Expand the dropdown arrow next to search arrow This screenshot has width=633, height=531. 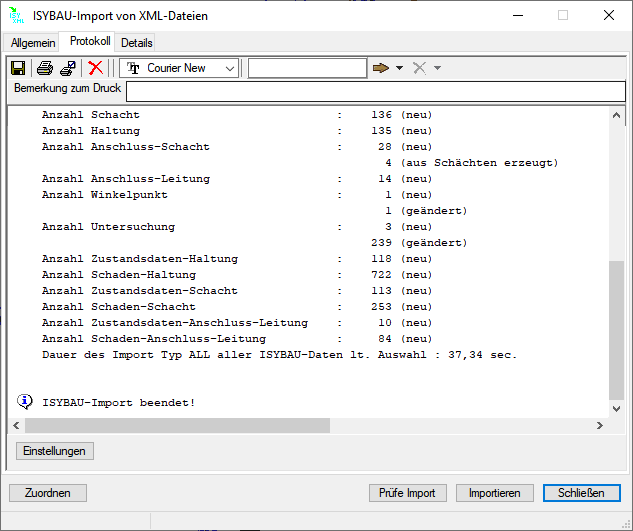pyautogui.click(x=399, y=68)
